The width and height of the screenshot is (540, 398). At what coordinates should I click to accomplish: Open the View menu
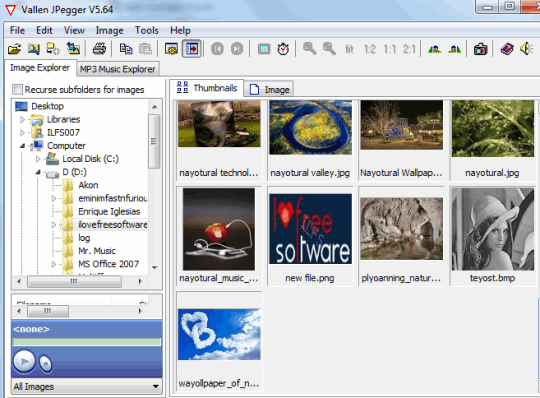coord(74,30)
